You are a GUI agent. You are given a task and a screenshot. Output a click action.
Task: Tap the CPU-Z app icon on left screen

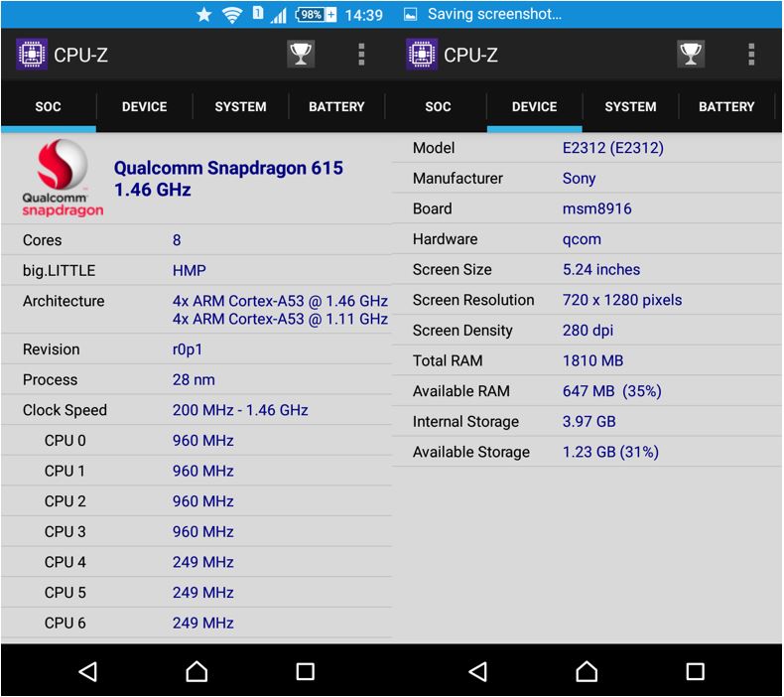(32, 54)
